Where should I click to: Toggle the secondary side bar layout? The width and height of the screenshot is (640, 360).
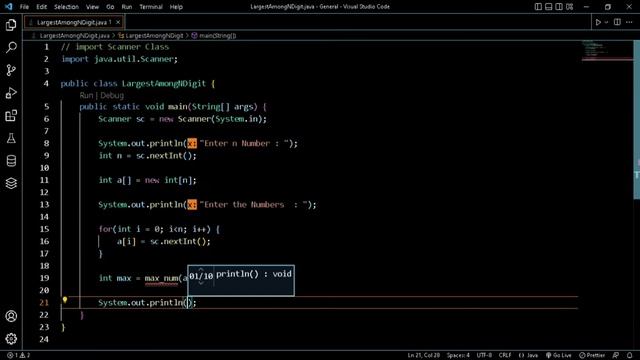[x=559, y=7]
